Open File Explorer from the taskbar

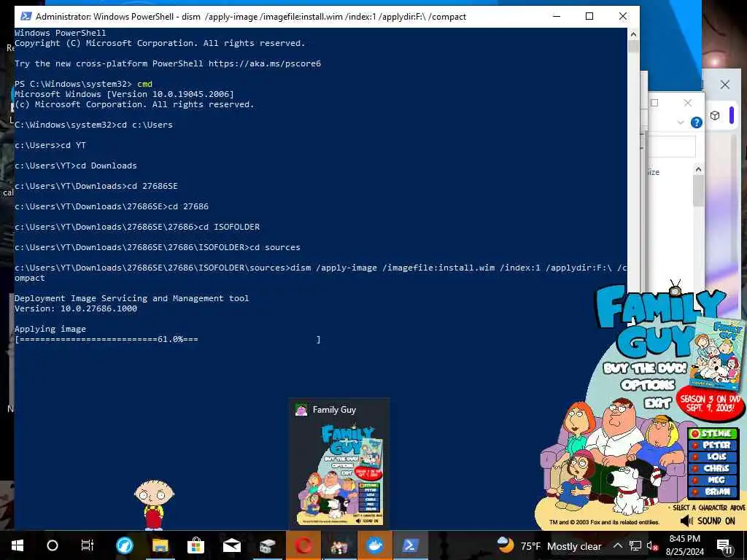point(160,545)
